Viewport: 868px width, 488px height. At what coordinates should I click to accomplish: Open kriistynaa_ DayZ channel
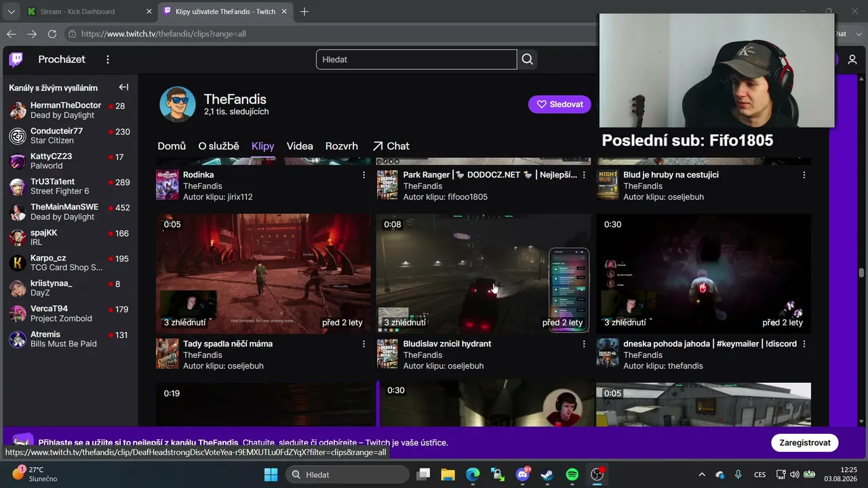(x=68, y=288)
